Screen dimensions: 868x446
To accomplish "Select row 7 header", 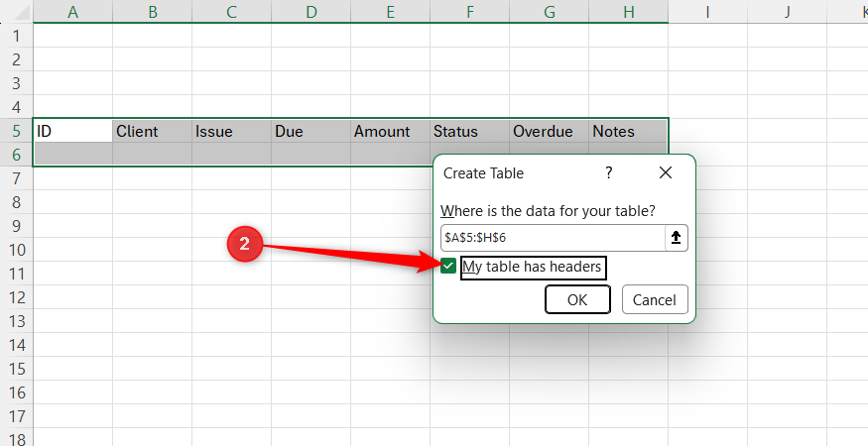I will [x=16, y=178].
